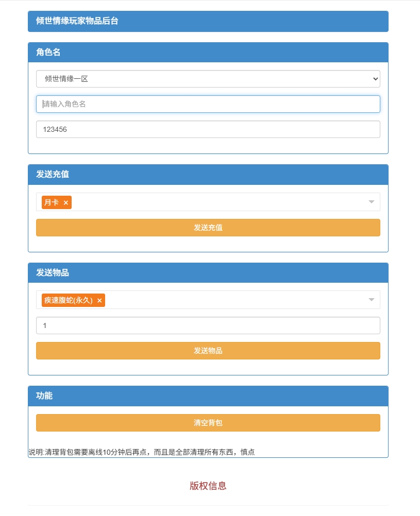The image size is (420, 516).
Task: Remove the 疾速腹蛇(永久) tag
Action: (99, 300)
